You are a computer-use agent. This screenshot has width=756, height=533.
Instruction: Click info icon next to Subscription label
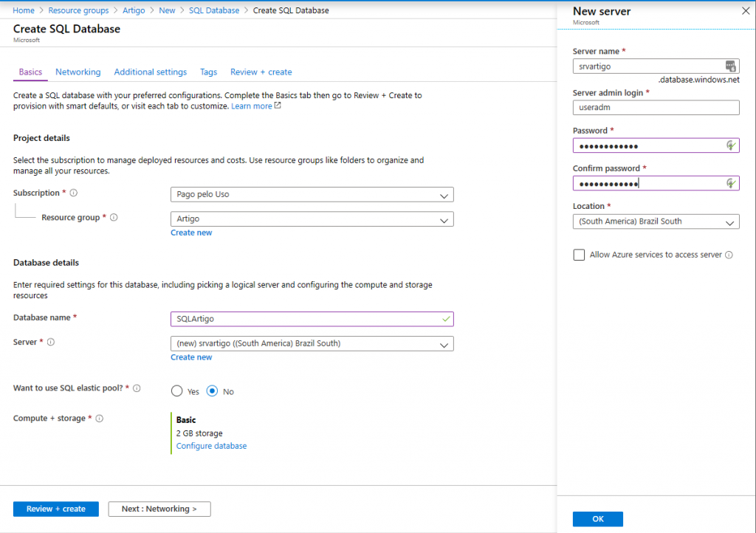(x=74, y=193)
